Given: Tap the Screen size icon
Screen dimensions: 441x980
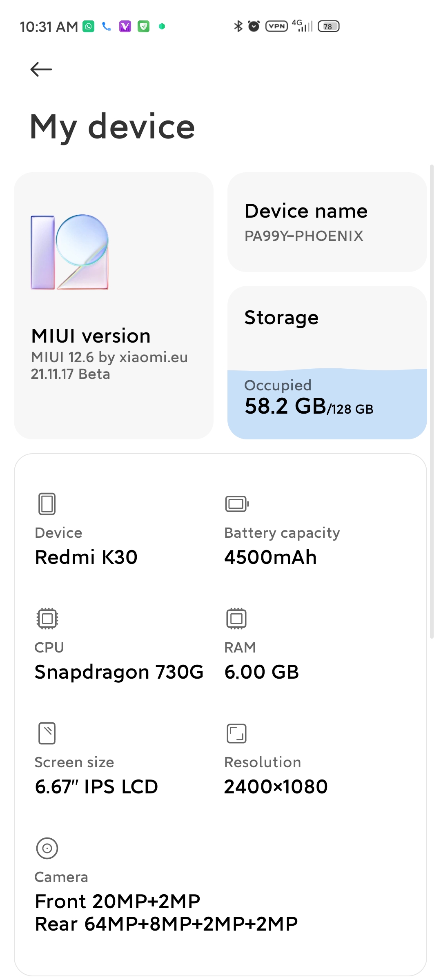Looking at the screenshot, I should click(47, 733).
